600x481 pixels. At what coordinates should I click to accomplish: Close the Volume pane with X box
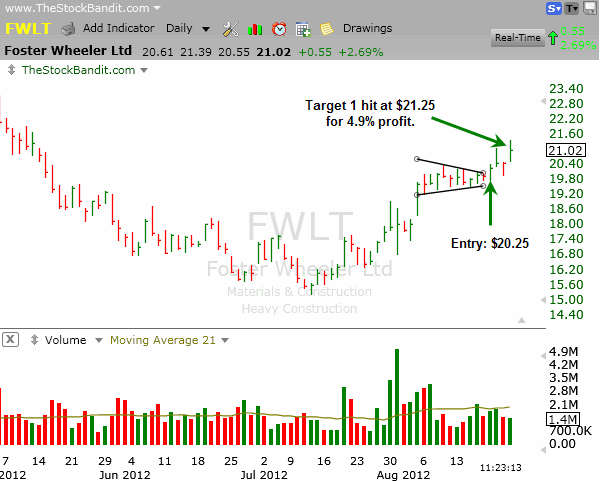(x=10, y=339)
